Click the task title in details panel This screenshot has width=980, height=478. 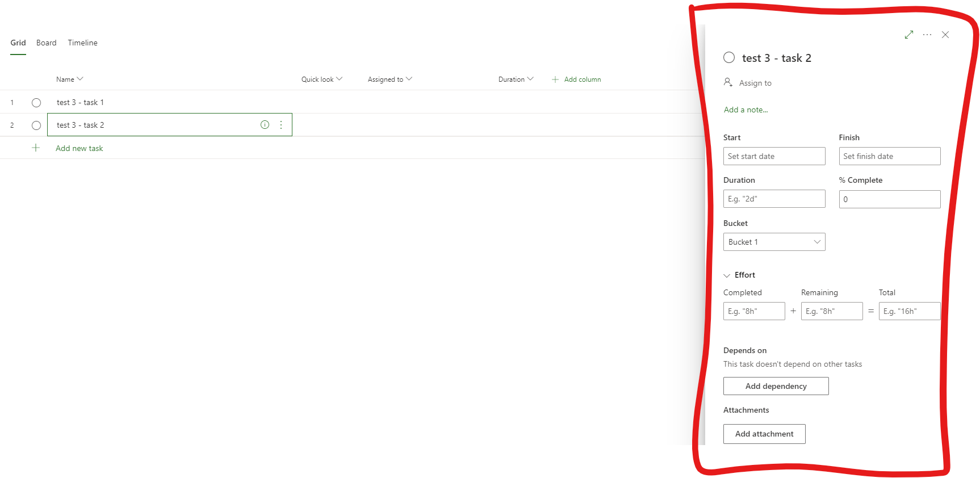(776, 58)
